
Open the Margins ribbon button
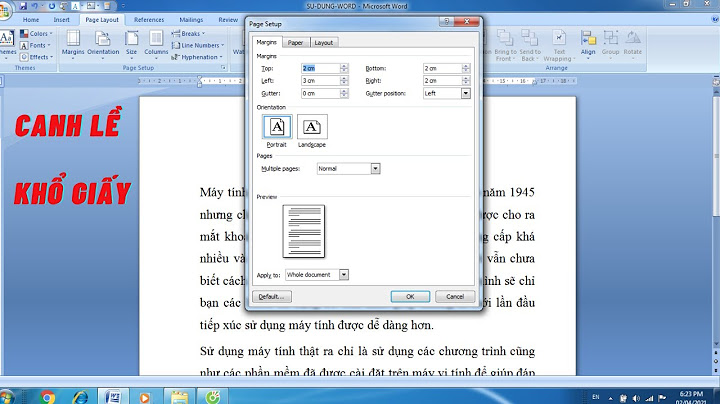click(73, 43)
